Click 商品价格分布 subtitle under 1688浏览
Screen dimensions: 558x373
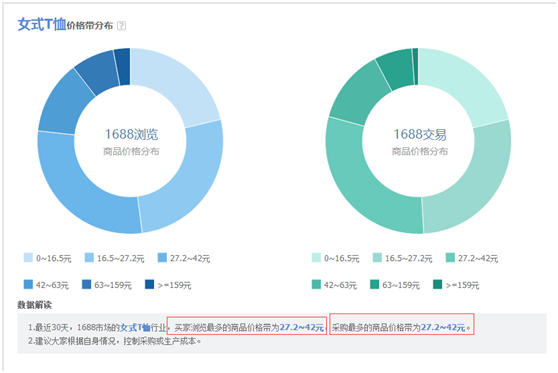131,151
